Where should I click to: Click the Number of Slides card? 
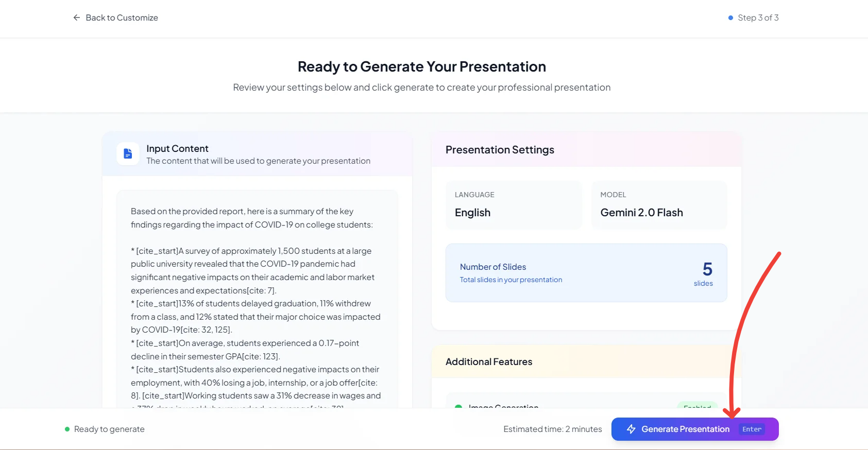[586, 273]
